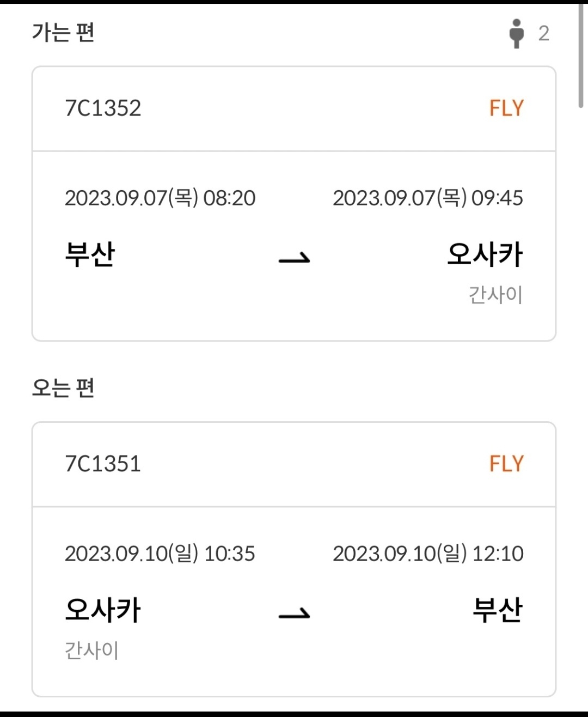Click the departure time 2023.09.07 08:20
588x717 pixels.
click(160, 198)
